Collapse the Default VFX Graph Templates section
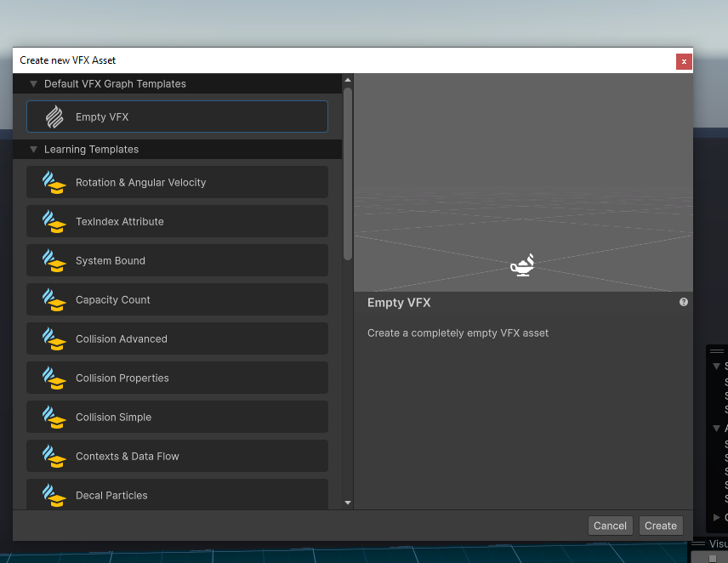The image size is (728, 563). (33, 83)
